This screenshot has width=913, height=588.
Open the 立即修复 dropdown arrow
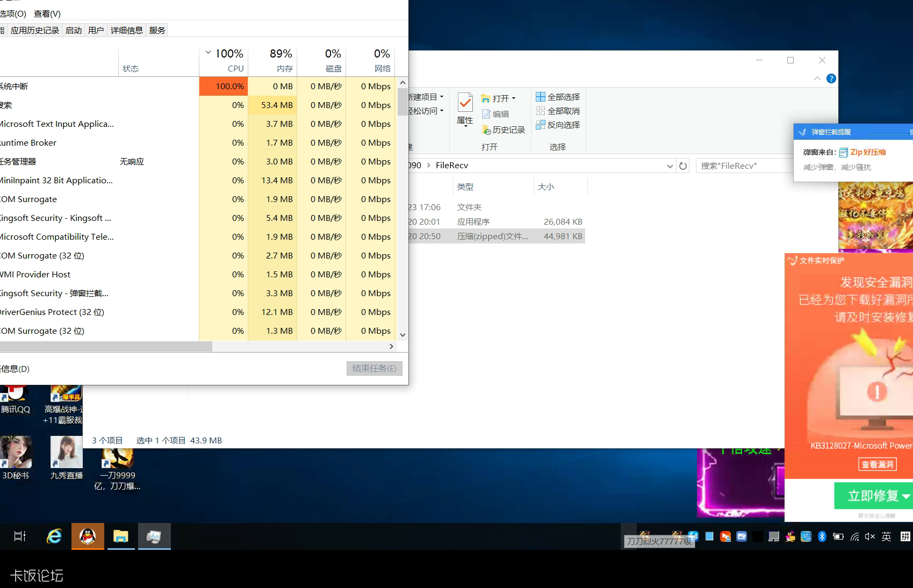pos(906,496)
